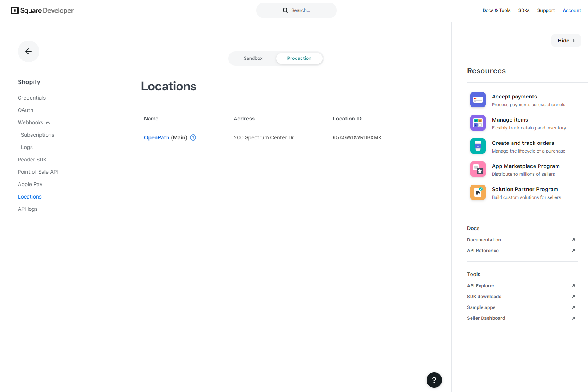Screen dimensions: 588x392
Task: Open the SDKs menu
Action: [524, 10]
